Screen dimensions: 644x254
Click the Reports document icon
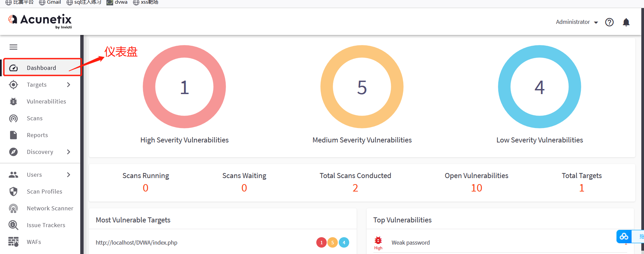point(13,135)
